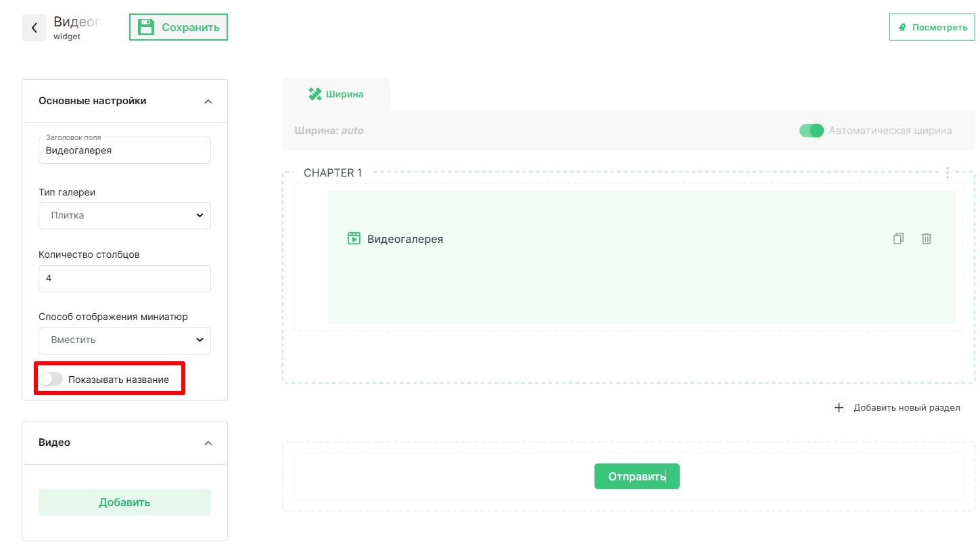This screenshot has width=980, height=548.
Task: Click the plus icon to add new section
Action: tap(839, 407)
